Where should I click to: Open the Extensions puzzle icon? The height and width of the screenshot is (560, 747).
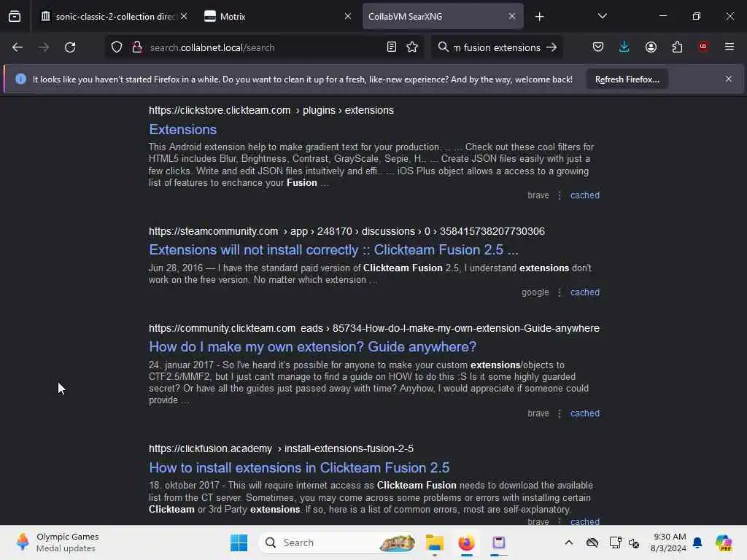(677, 47)
